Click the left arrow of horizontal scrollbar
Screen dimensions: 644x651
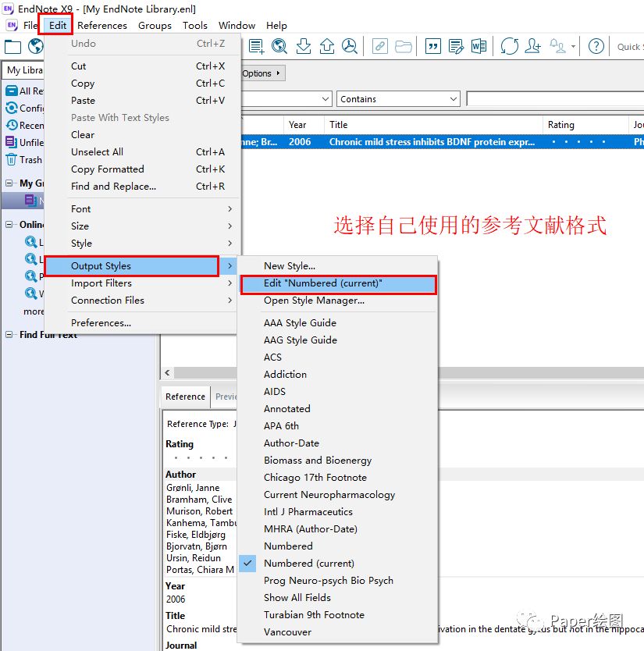pyautogui.click(x=167, y=373)
